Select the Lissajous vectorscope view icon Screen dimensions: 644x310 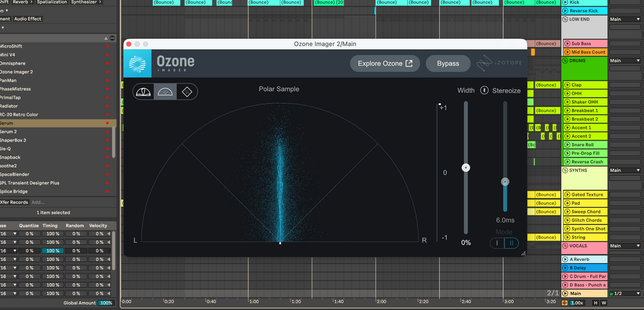click(x=187, y=91)
